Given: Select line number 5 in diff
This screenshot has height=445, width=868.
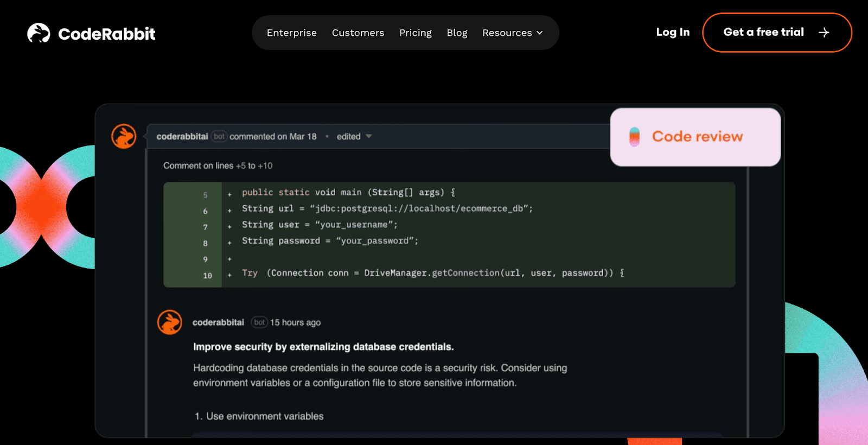Looking at the screenshot, I should pyautogui.click(x=206, y=195).
